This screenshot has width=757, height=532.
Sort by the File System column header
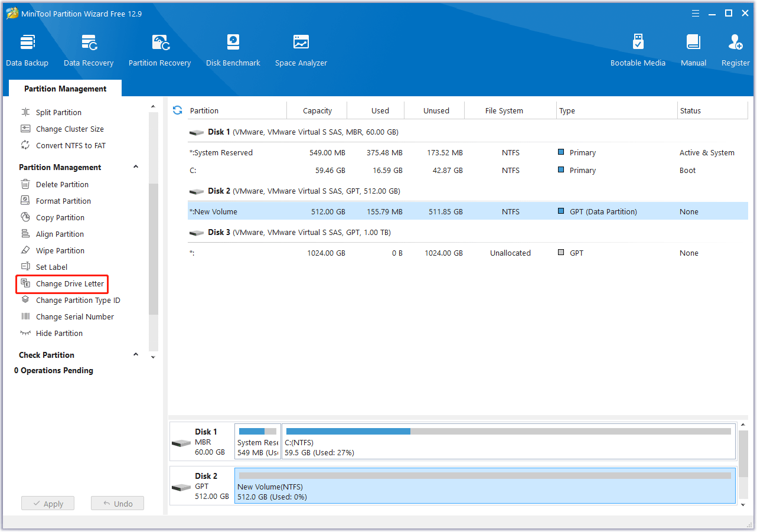click(x=511, y=110)
